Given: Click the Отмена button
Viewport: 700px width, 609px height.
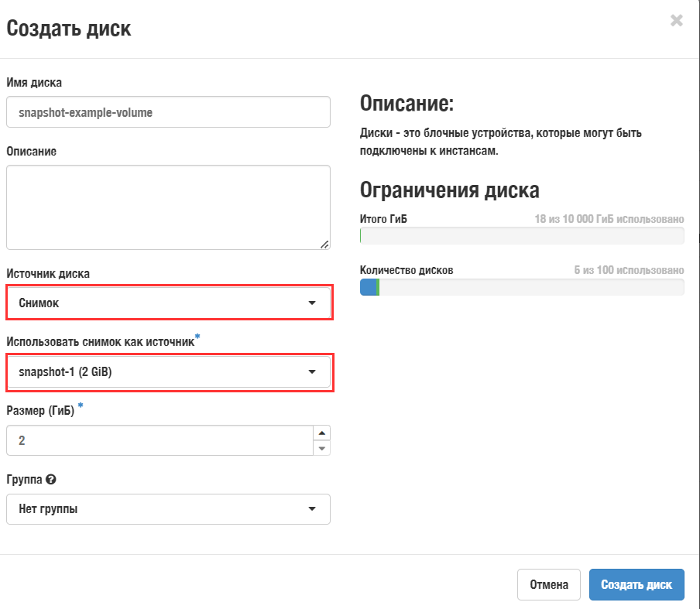Looking at the screenshot, I should click(549, 584).
